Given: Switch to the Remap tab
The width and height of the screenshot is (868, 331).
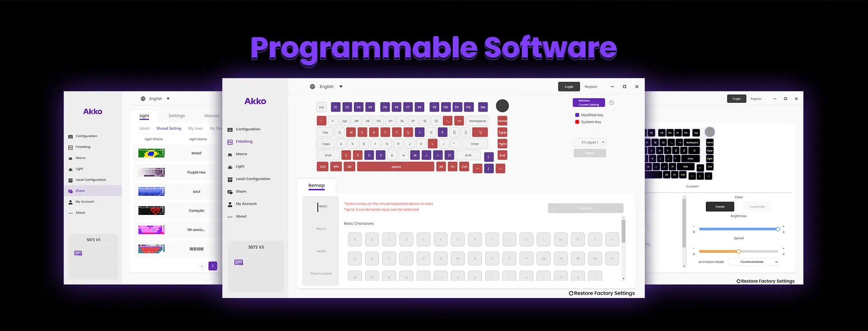Looking at the screenshot, I should pyautogui.click(x=316, y=186).
